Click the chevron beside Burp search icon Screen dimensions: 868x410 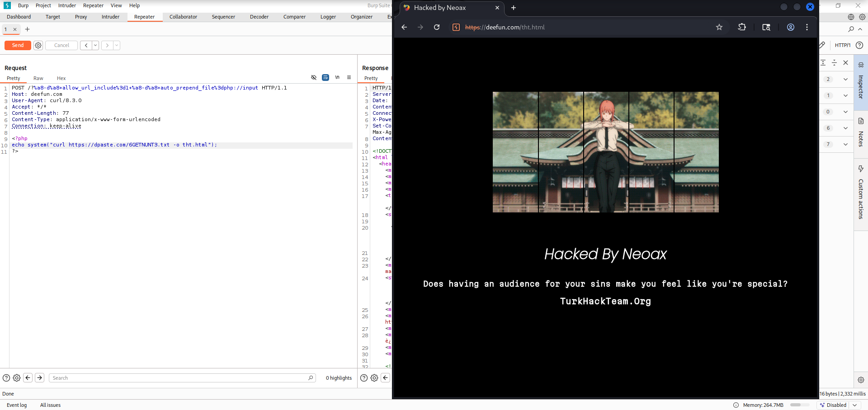pos(860,29)
